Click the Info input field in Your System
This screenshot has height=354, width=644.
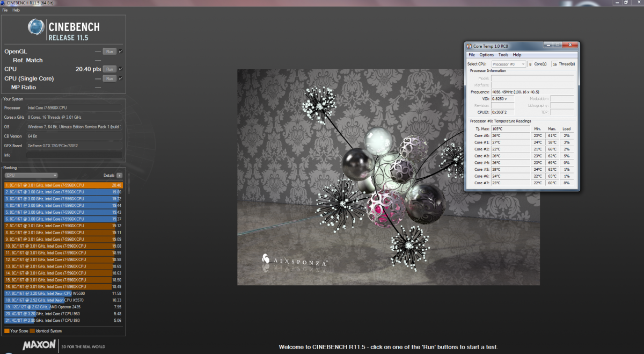[75, 155]
